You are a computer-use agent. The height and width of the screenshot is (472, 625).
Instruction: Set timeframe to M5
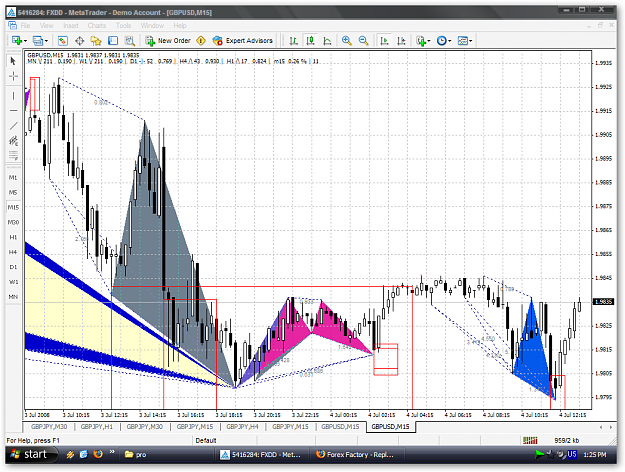point(13,193)
